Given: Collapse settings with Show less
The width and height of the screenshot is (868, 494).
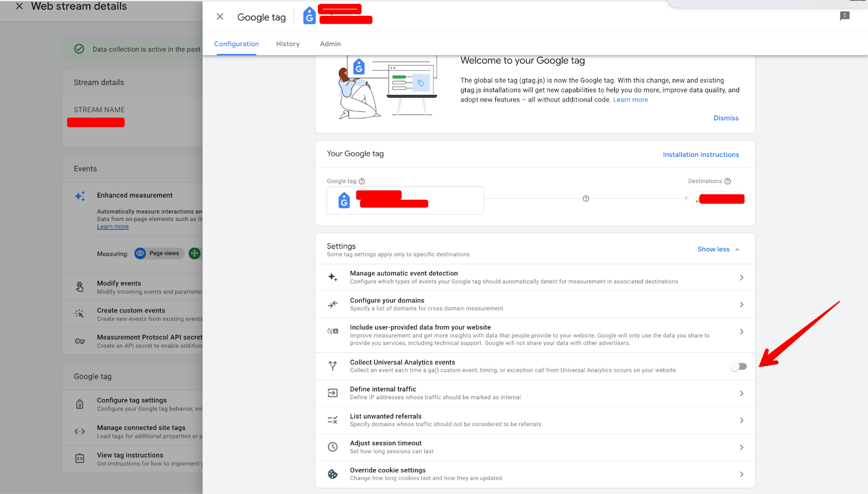Looking at the screenshot, I should (718, 249).
